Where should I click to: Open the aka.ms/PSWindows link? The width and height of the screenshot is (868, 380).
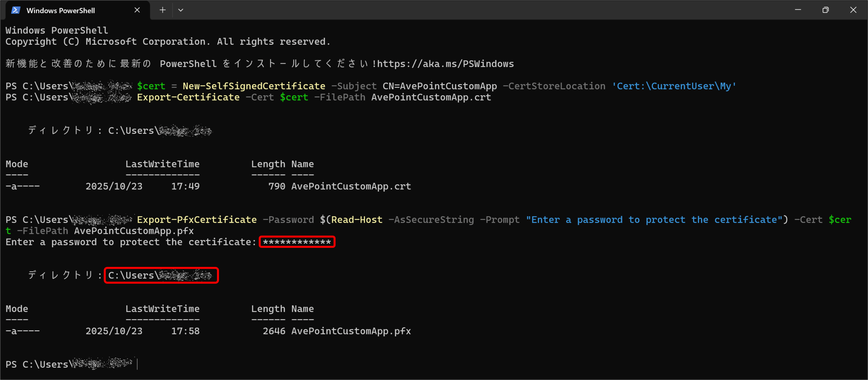point(446,64)
